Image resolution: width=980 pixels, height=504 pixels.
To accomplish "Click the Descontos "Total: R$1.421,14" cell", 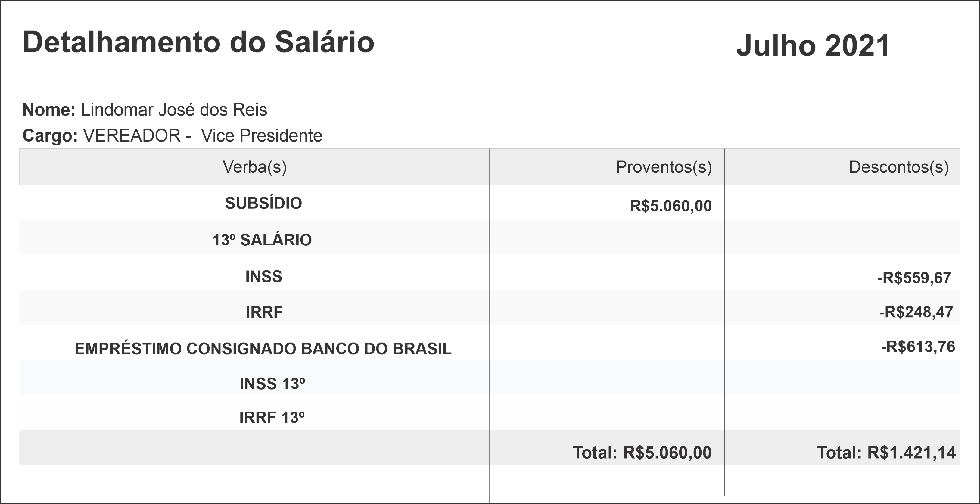I will coord(886,453).
